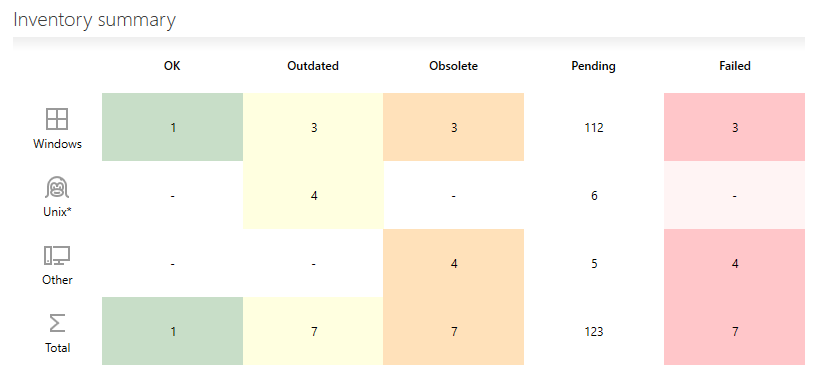Open Total OK green cell
The height and width of the screenshot is (381, 823).
[173, 331]
